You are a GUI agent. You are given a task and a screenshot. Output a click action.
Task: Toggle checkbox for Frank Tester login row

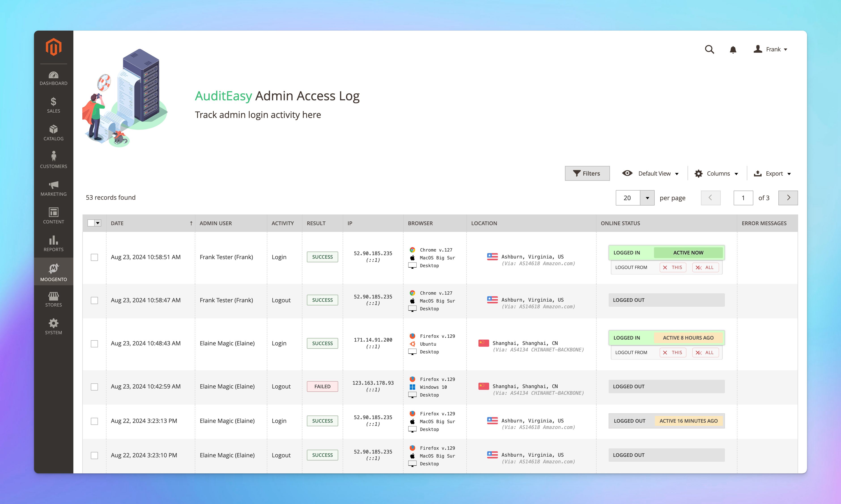94,256
